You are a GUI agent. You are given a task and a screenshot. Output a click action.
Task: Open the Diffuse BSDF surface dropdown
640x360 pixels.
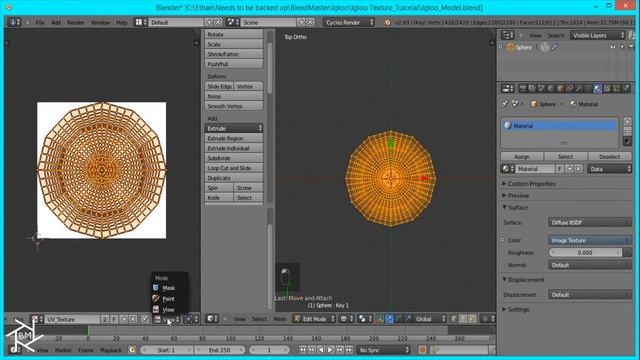589,222
